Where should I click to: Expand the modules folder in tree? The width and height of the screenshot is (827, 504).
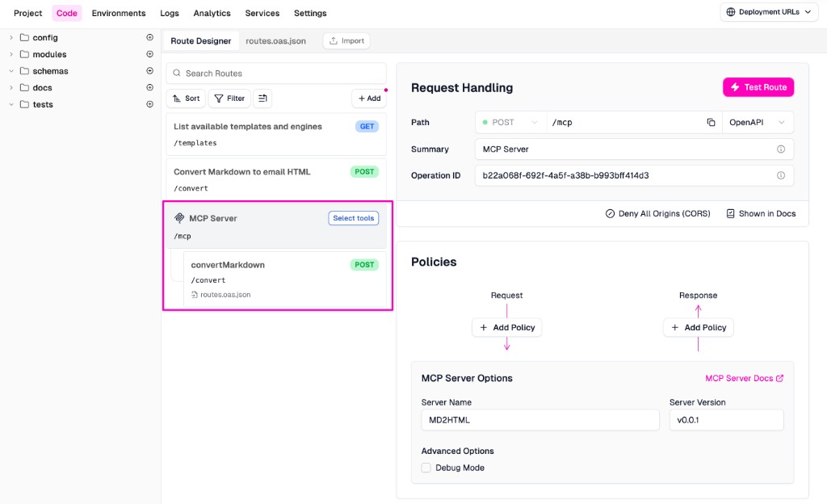click(11, 55)
